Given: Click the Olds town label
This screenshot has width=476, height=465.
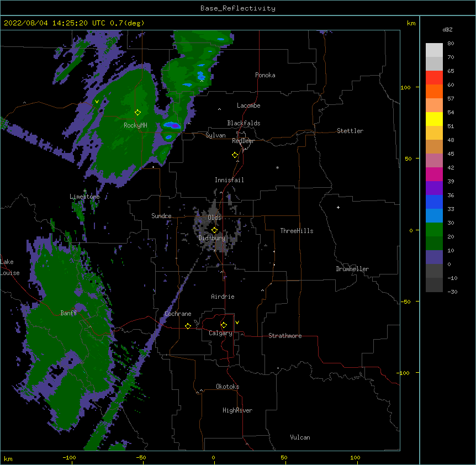Looking at the screenshot, I should pos(214,218).
